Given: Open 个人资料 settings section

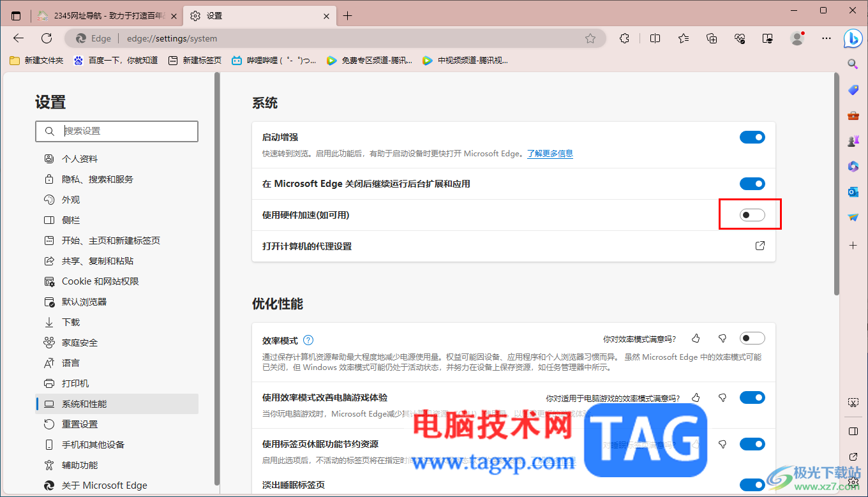Looking at the screenshot, I should tap(117, 159).
